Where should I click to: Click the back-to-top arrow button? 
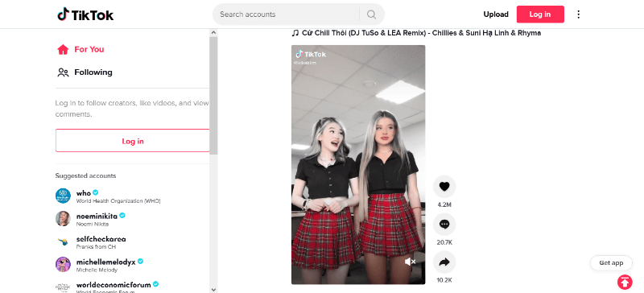625,282
